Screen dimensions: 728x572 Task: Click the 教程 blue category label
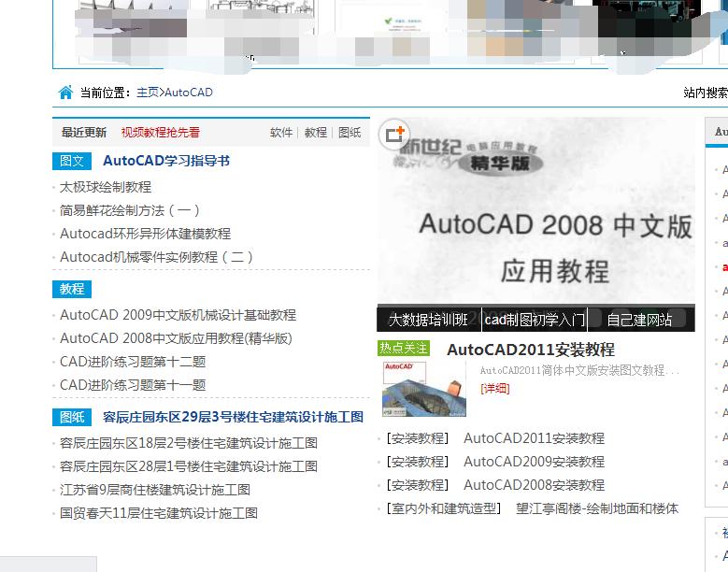tap(72, 289)
